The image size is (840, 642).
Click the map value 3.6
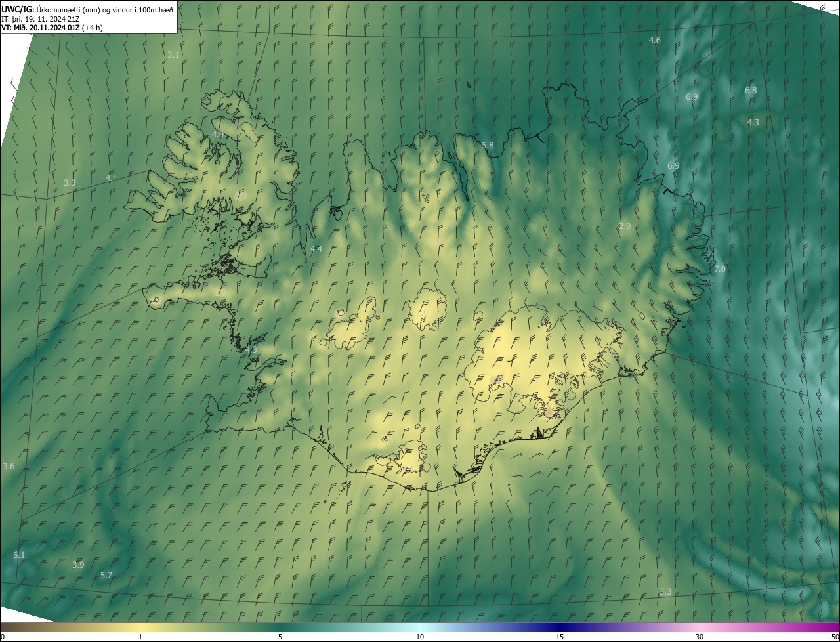click(x=9, y=467)
